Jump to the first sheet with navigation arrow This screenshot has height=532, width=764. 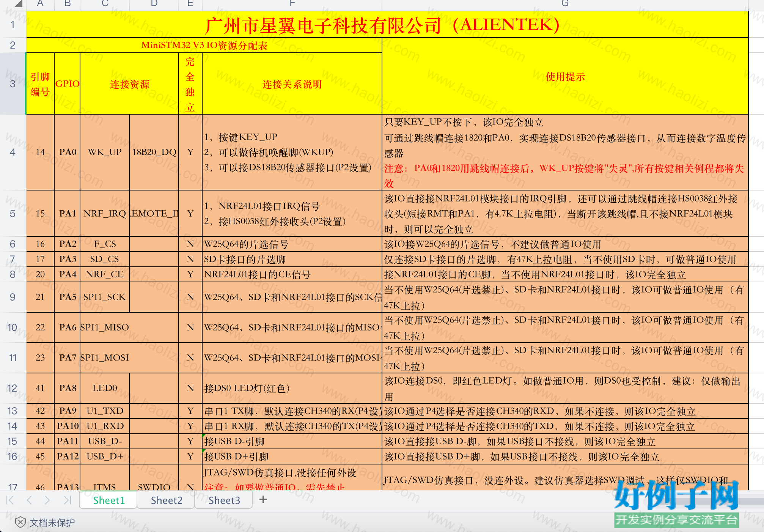pos(10,500)
